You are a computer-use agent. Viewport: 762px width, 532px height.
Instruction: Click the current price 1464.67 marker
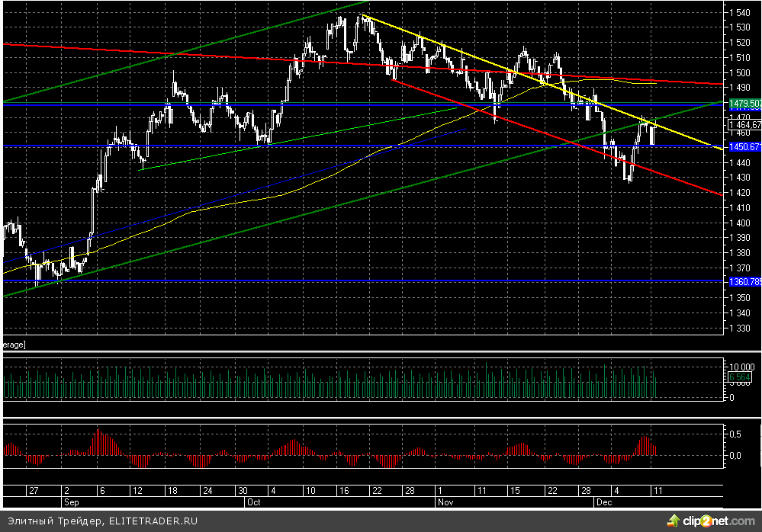[745, 125]
